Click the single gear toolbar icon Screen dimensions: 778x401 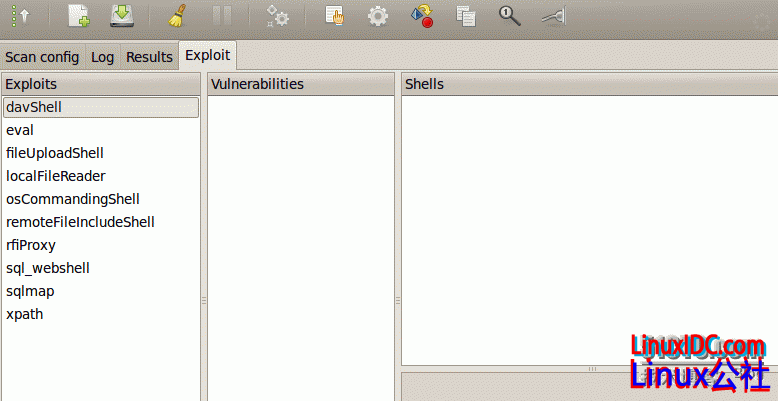(378, 16)
